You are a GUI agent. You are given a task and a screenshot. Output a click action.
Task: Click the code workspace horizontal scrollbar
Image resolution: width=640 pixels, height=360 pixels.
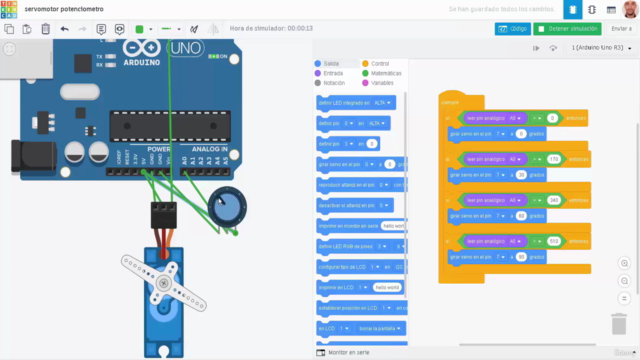(527, 345)
